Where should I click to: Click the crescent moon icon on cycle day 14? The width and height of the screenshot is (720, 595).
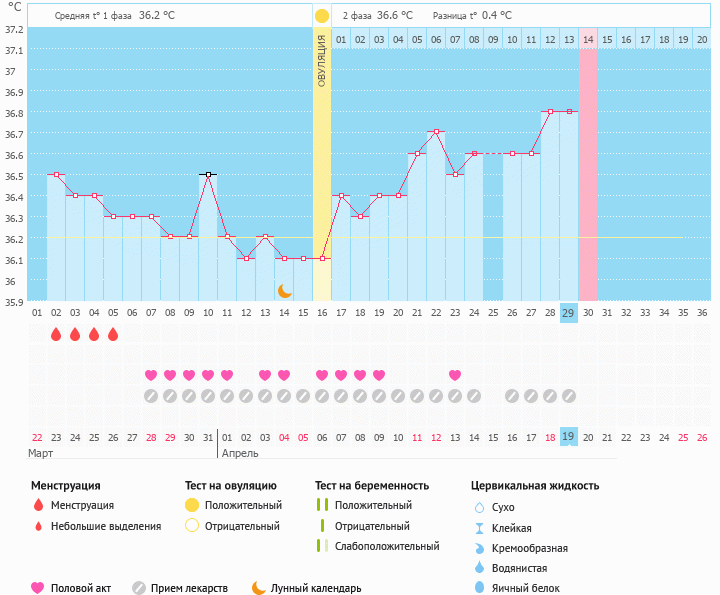(285, 291)
